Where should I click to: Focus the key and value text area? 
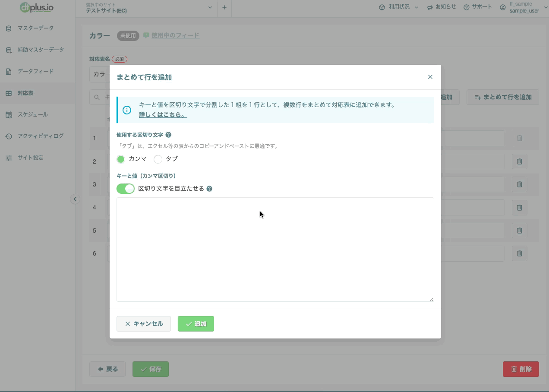[x=275, y=250]
